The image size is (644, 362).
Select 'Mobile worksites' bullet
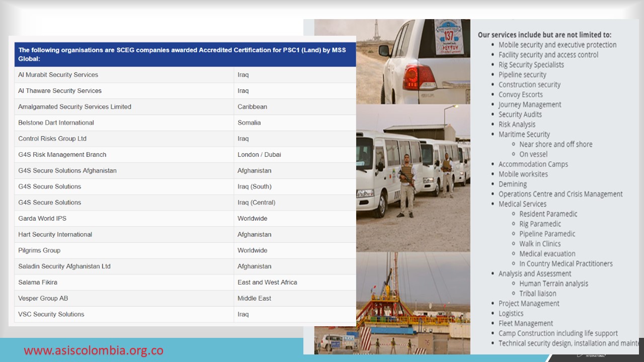tap(523, 174)
